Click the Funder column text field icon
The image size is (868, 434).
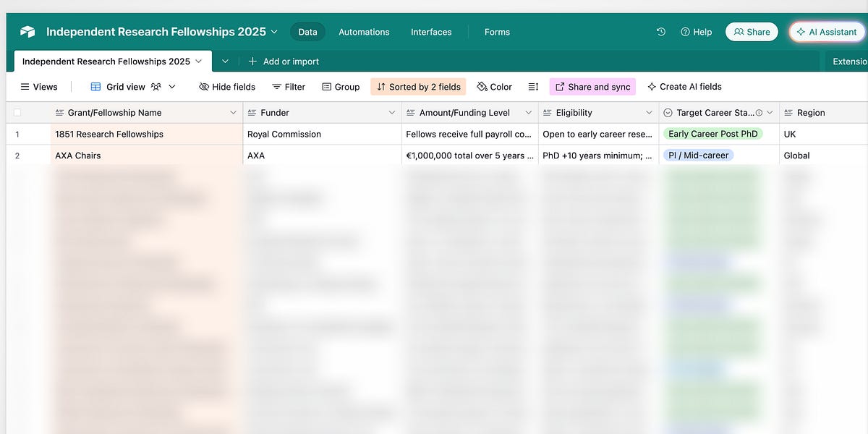click(x=252, y=113)
